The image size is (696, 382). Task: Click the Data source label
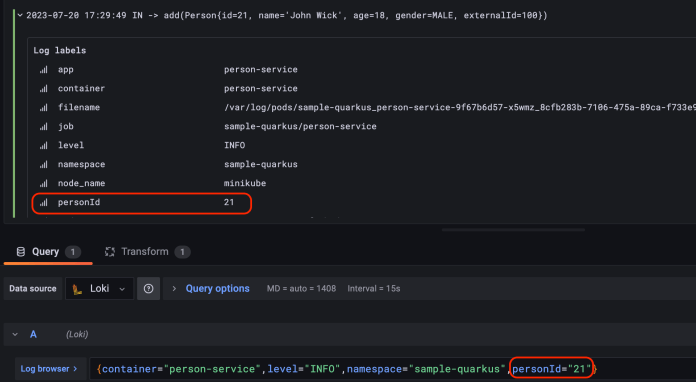click(33, 289)
